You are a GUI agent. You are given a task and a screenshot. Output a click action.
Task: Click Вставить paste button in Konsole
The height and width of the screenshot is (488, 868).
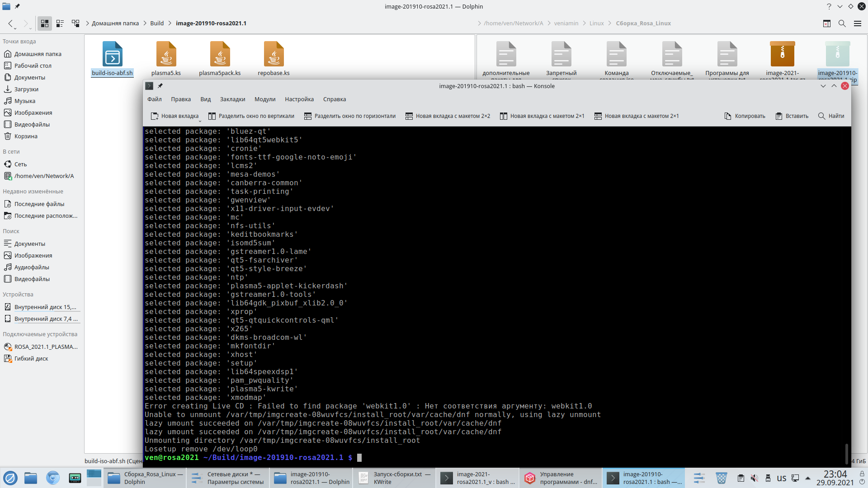tap(792, 116)
